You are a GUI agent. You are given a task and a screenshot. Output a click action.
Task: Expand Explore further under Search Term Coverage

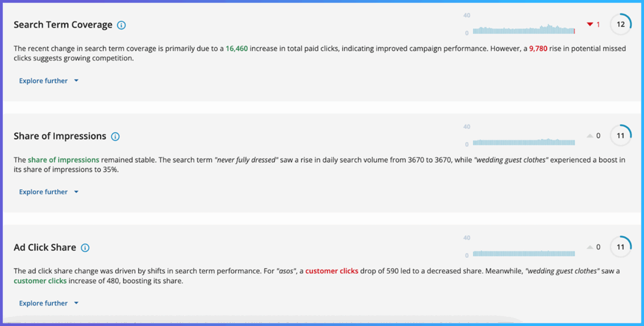(49, 81)
